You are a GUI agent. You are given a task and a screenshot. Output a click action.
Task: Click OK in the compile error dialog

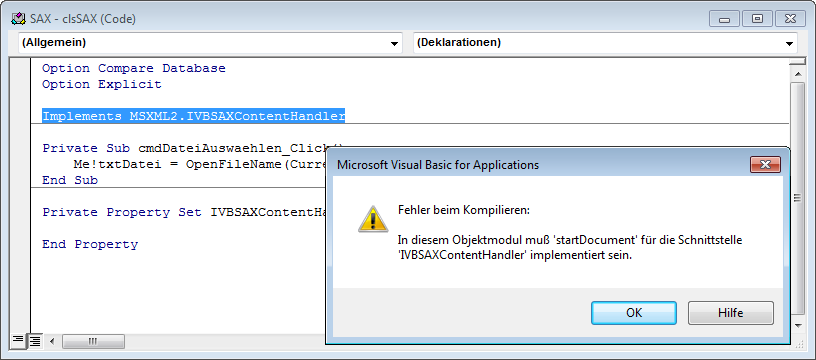click(633, 313)
